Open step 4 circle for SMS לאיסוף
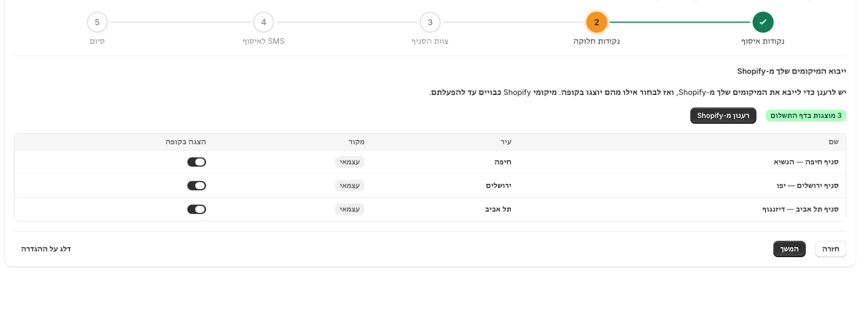The width and height of the screenshot is (868, 310). tap(263, 22)
